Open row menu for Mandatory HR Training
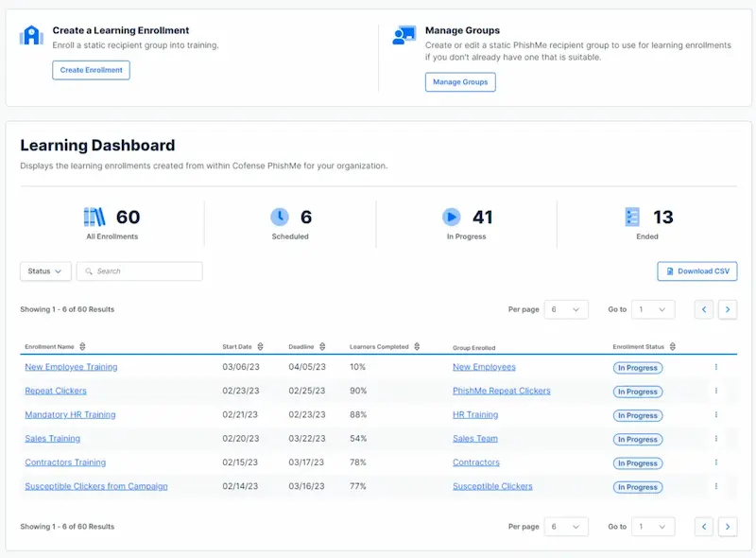 (x=716, y=414)
